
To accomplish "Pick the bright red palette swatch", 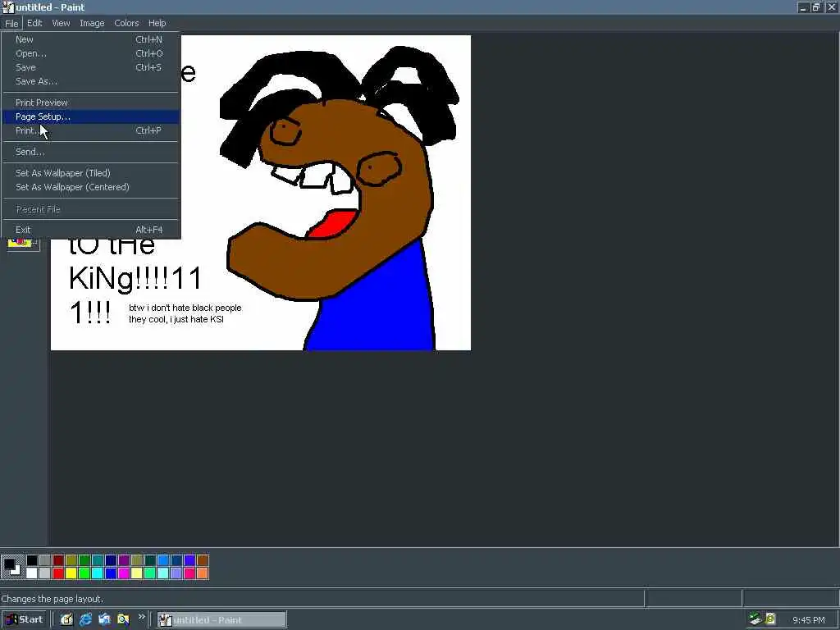I will click(58, 573).
